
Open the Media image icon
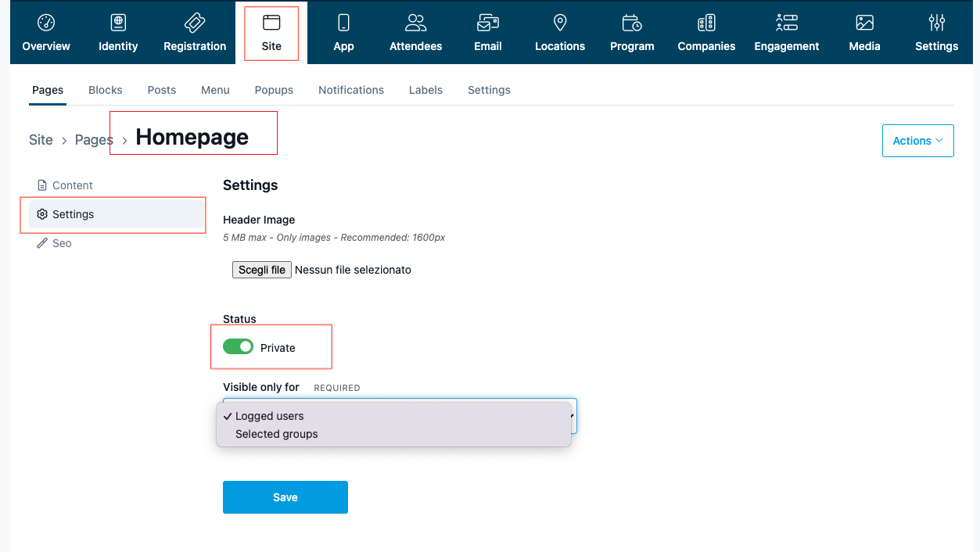coord(864,23)
